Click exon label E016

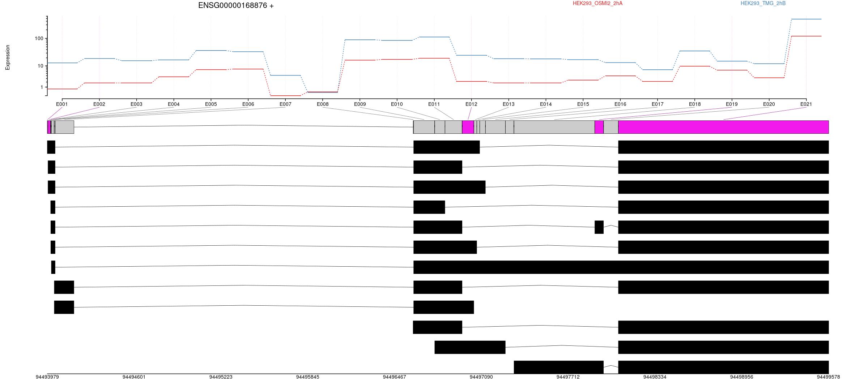620,104
